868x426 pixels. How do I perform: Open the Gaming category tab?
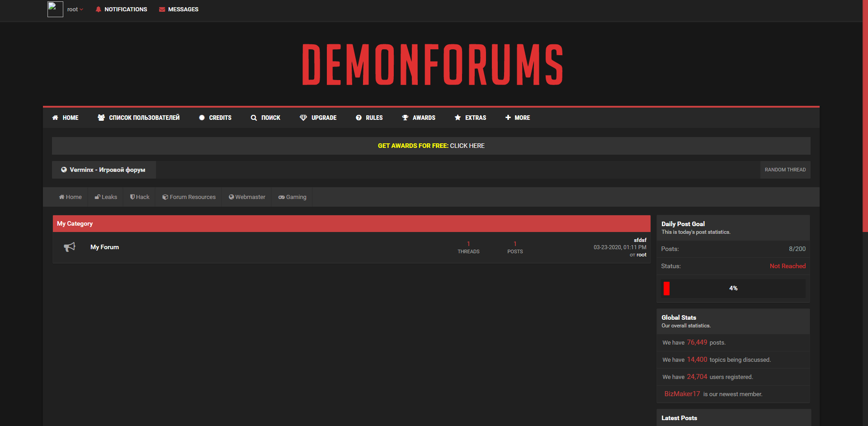point(292,197)
